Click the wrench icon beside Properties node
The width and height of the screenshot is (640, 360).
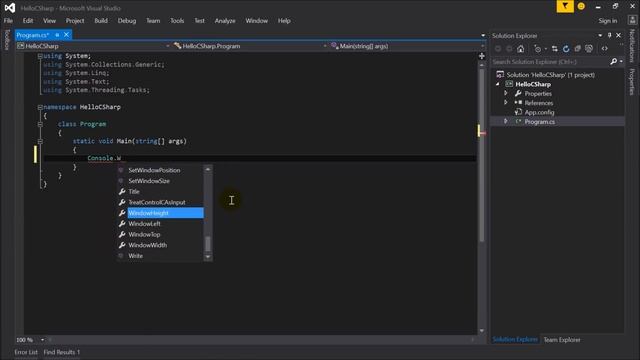pos(518,93)
